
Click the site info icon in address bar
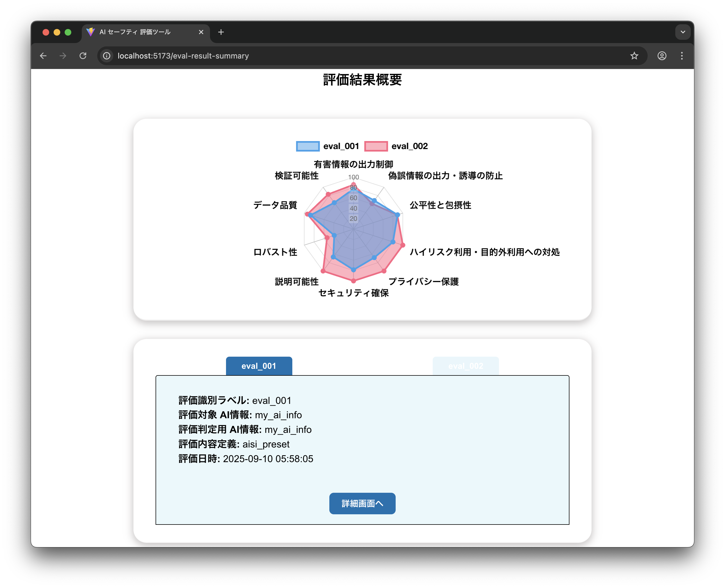click(x=107, y=56)
